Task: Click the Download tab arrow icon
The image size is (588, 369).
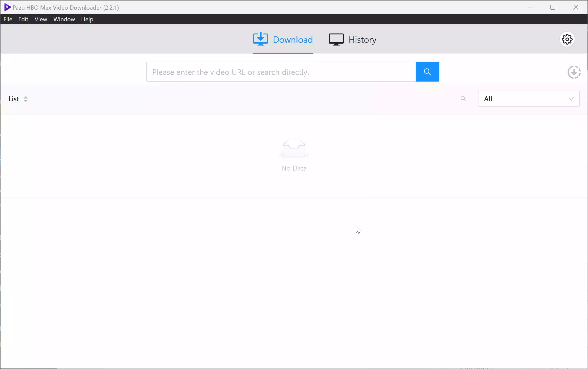Action: [x=260, y=39]
